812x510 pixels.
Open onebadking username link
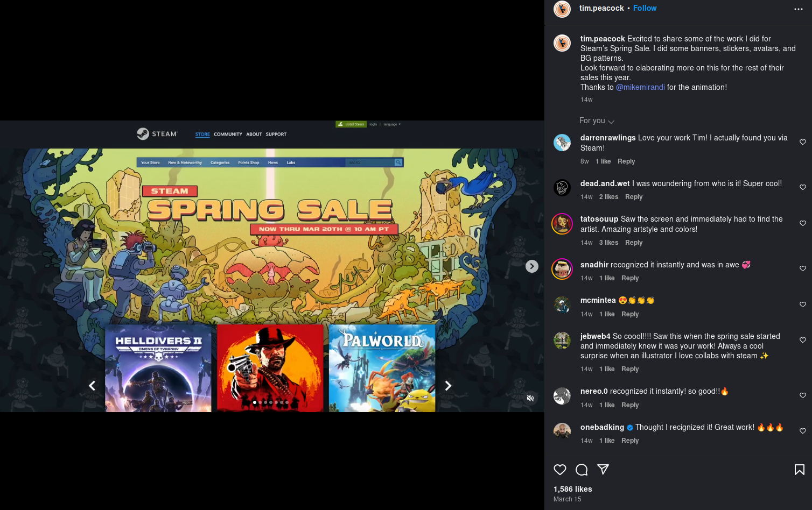(602, 427)
